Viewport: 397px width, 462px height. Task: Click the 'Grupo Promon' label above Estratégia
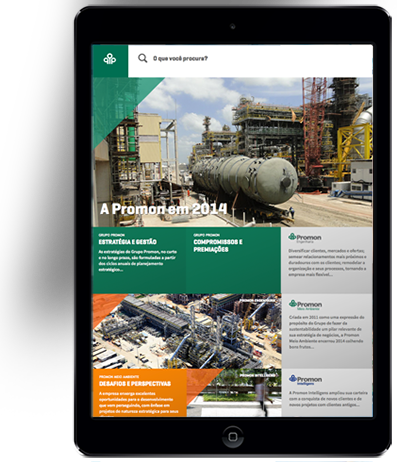click(x=112, y=235)
